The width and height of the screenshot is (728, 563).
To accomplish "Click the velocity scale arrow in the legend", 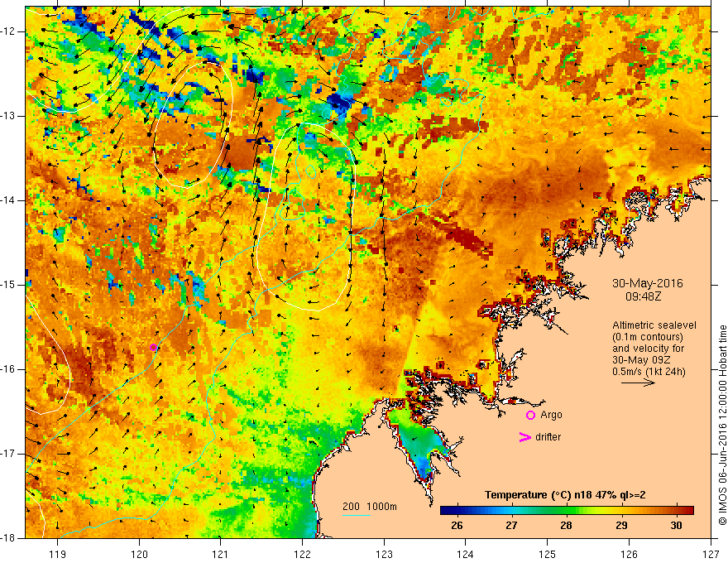I will coord(638,383).
